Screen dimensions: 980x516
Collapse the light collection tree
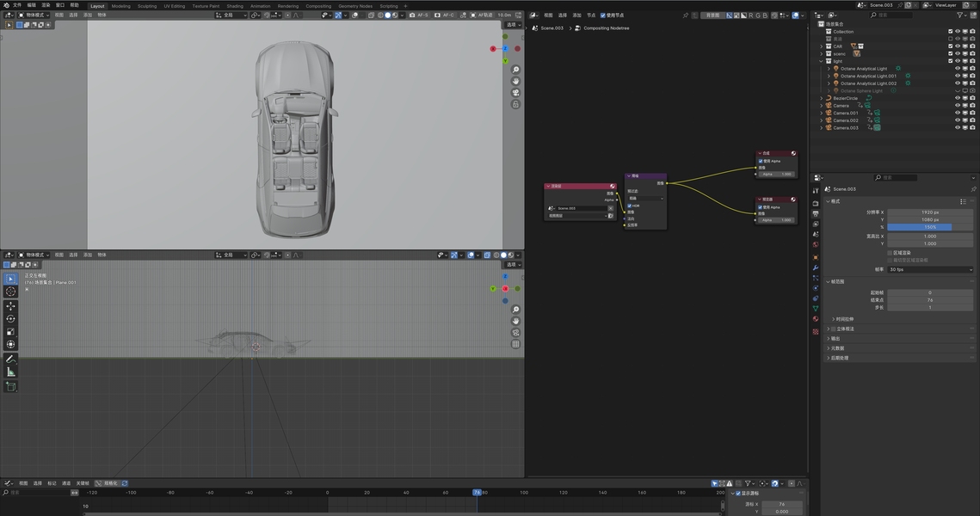822,61
